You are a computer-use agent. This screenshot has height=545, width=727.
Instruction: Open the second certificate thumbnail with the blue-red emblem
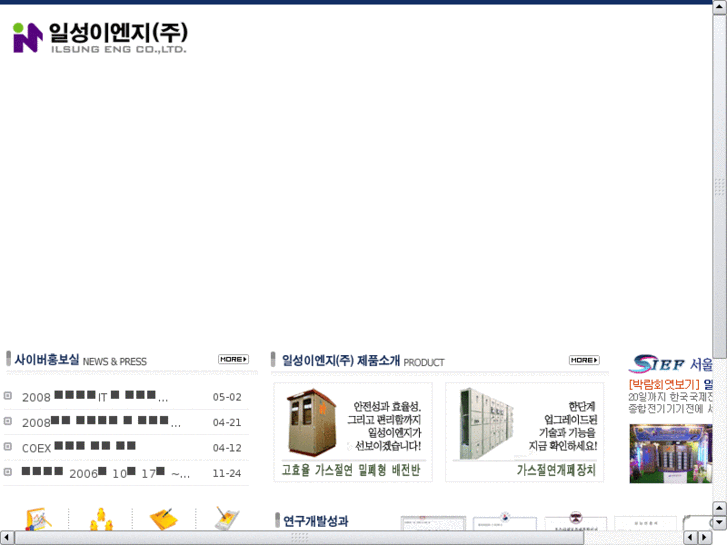pos(504,521)
